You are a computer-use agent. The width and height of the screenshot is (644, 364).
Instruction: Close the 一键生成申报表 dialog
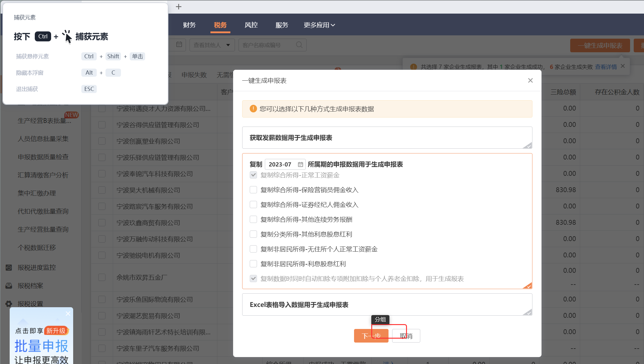[x=530, y=80]
